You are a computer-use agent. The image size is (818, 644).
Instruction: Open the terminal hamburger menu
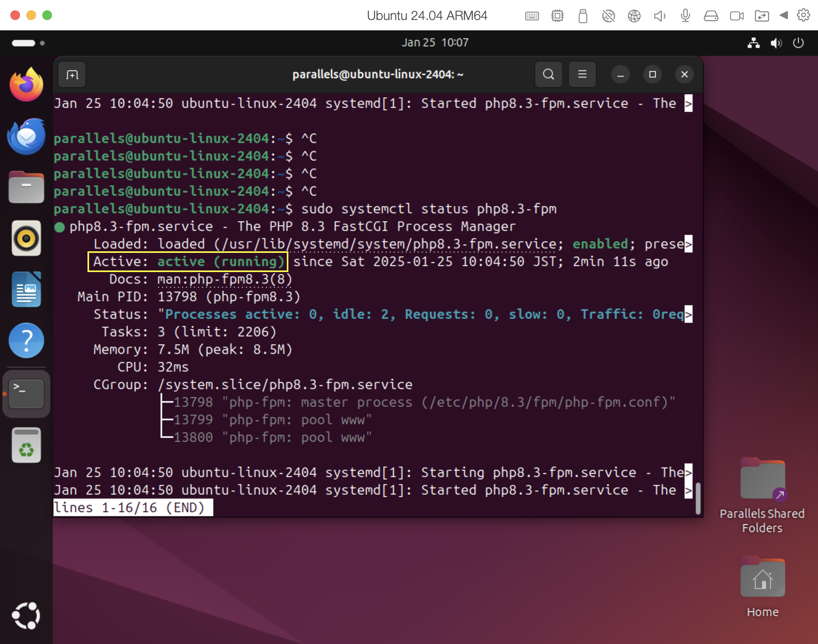[582, 75]
